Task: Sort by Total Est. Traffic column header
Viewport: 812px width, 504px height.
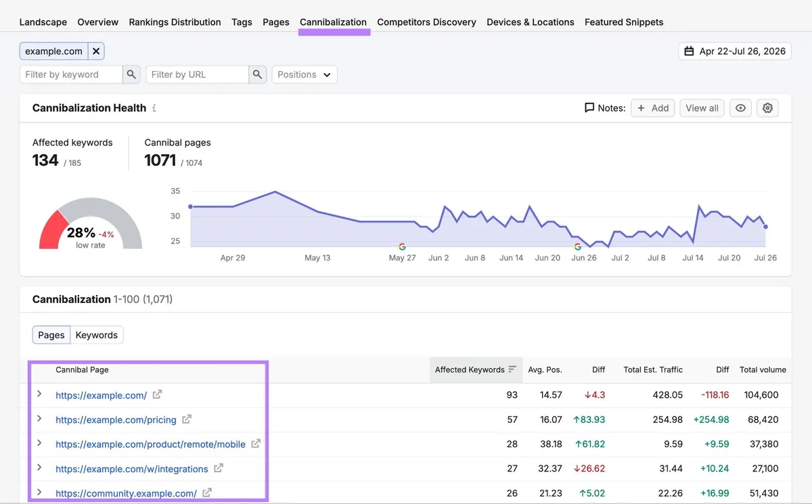Action: click(653, 369)
